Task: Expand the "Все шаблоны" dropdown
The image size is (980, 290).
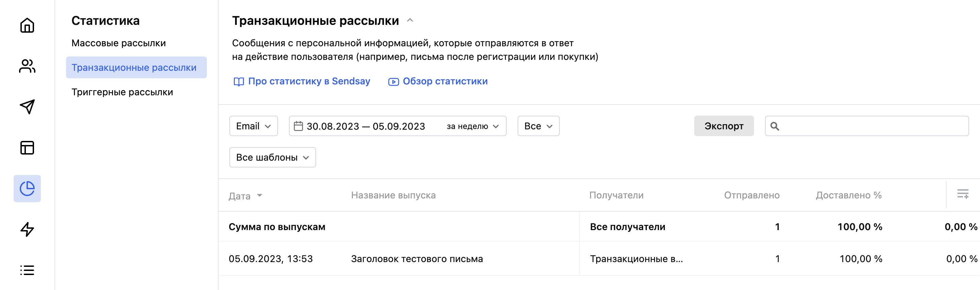Action: 272,157
